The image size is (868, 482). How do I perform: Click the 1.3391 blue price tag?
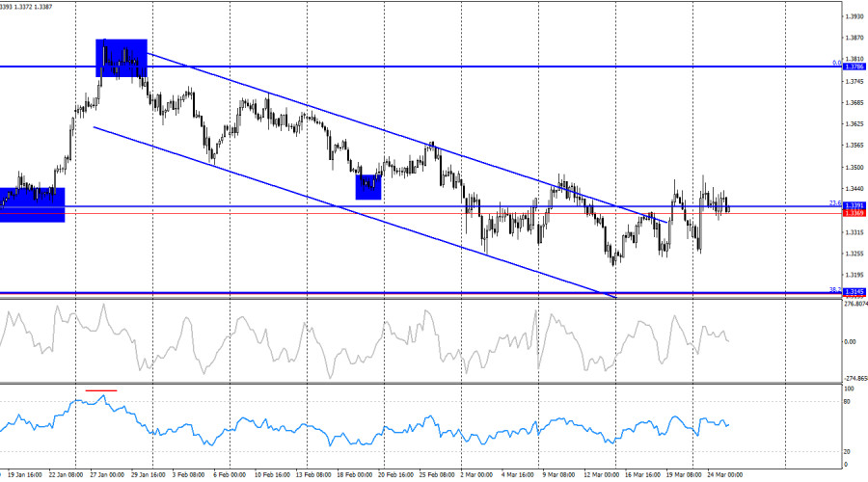[x=854, y=206]
